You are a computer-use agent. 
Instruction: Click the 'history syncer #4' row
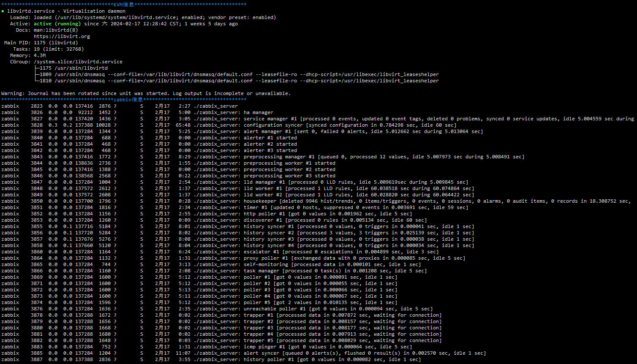[237, 245]
